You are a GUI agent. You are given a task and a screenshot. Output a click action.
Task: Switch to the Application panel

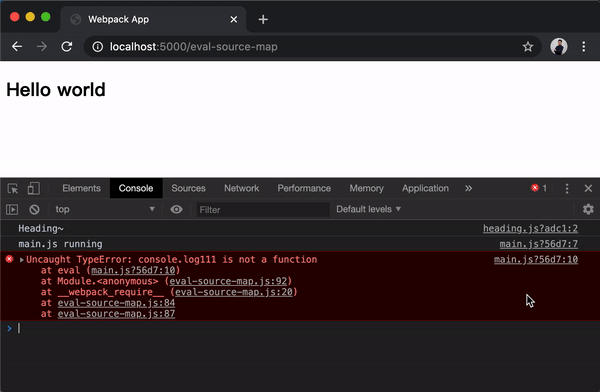click(425, 188)
